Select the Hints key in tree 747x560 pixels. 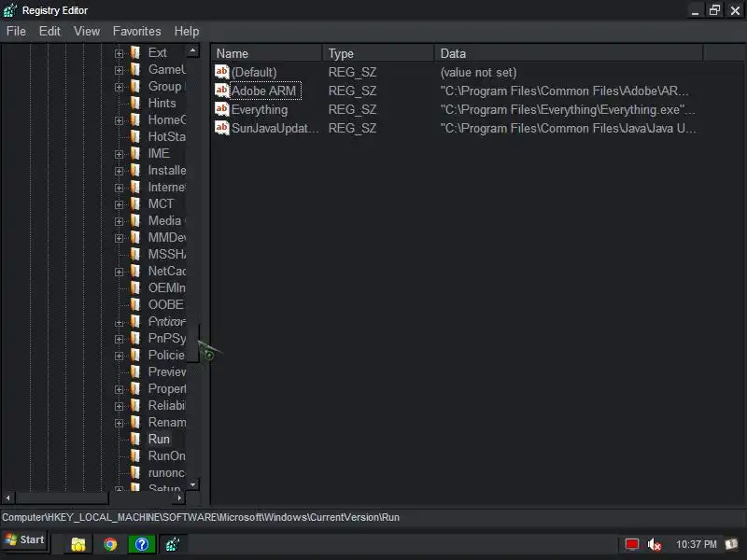162,104
